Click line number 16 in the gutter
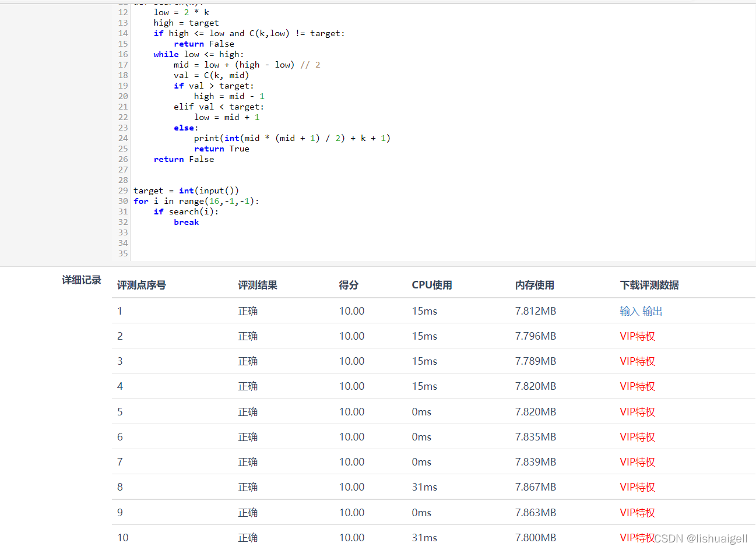 tap(123, 54)
